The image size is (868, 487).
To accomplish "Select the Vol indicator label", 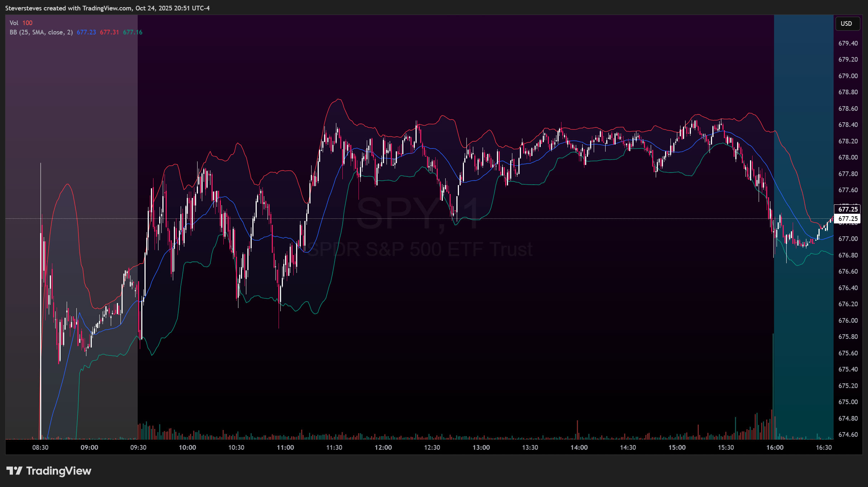I will coord(14,23).
